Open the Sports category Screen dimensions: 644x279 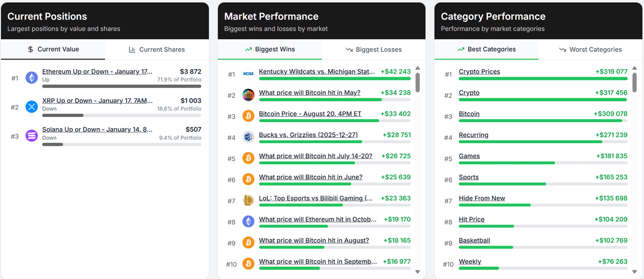[x=469, y=177]
